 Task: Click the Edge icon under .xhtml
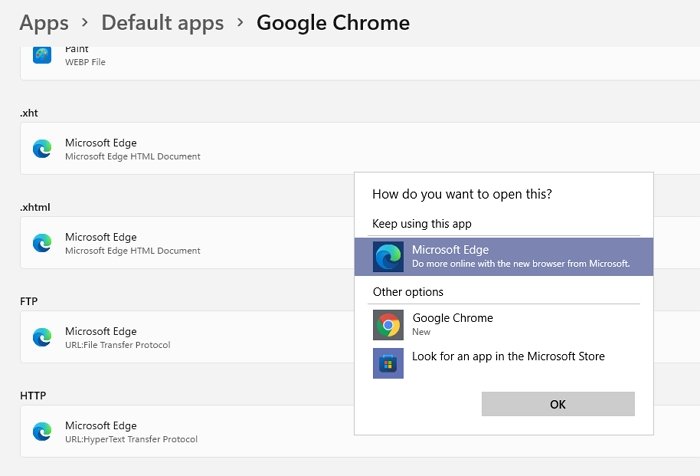[42, 243]
